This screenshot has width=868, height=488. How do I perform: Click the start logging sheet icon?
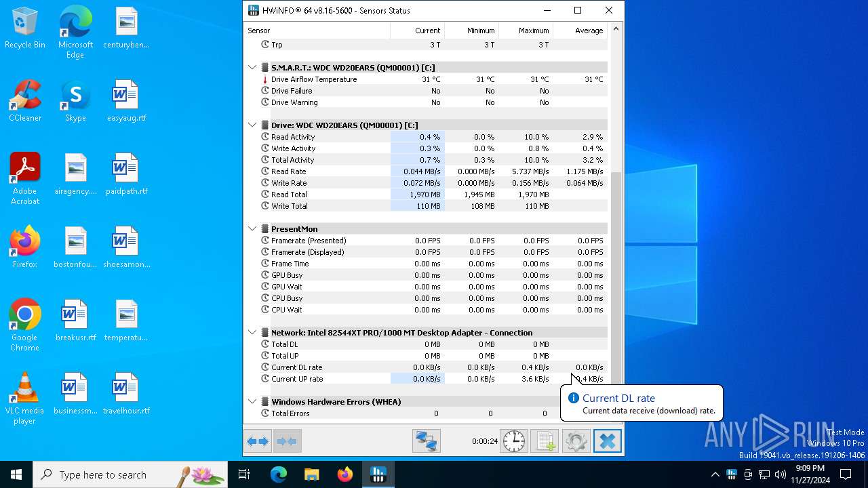[x=545, y=441]
